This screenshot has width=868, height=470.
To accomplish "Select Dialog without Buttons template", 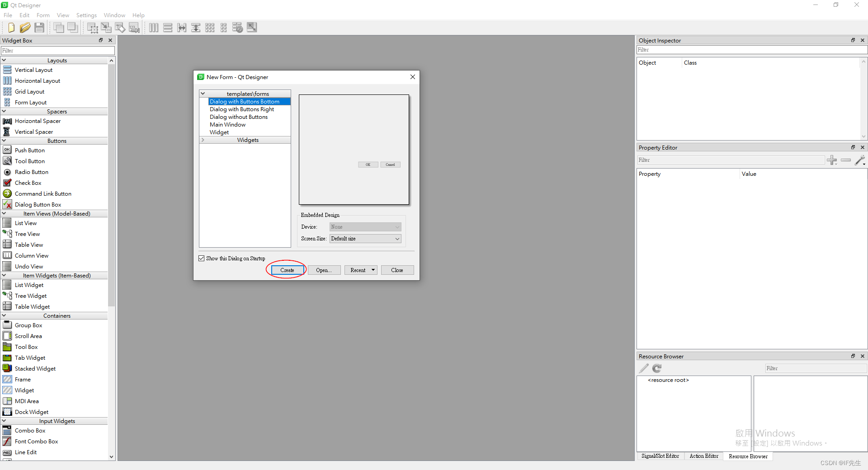I will coord(239,117).
